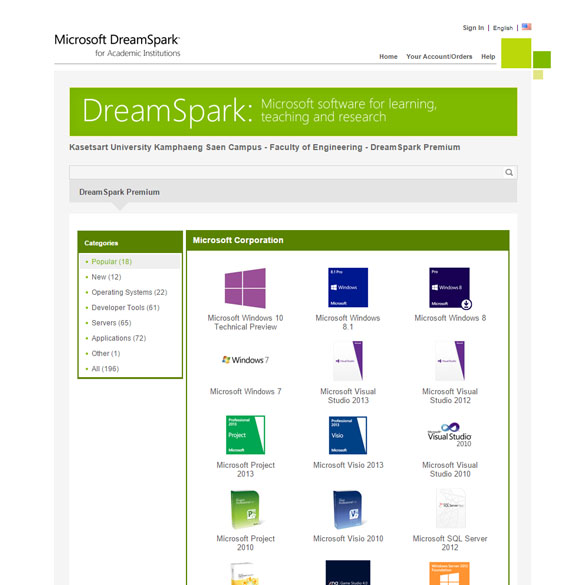Open Microsoft Windows 7 text link

(x=245, y=391)
